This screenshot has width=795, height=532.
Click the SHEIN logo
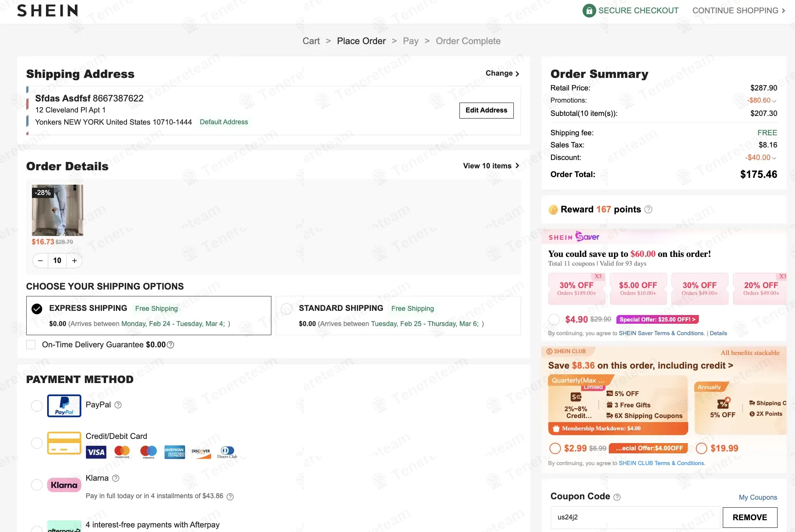48,11
